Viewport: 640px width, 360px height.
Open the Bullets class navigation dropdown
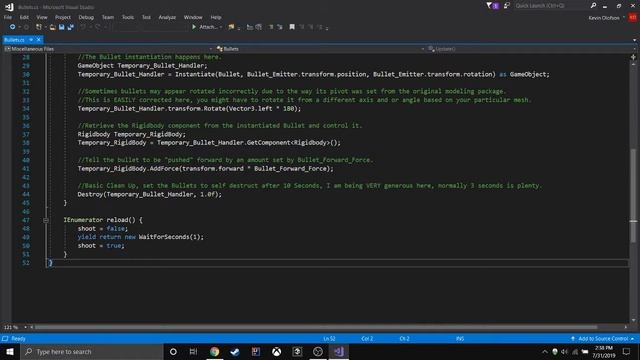point(321,49)
